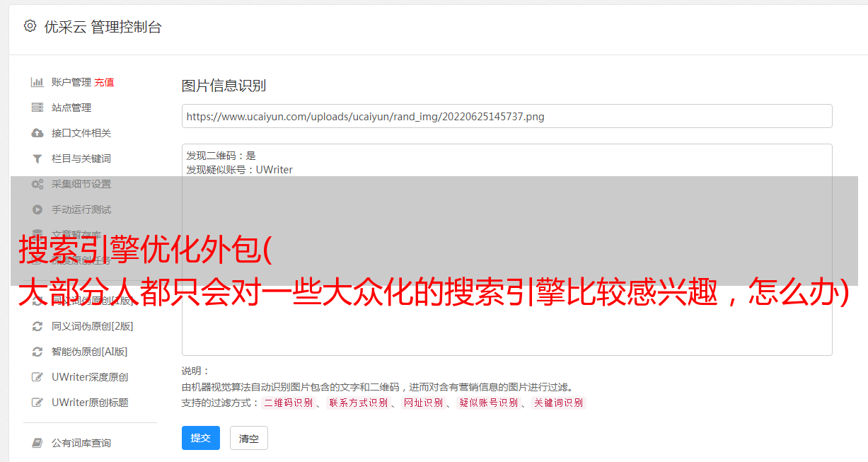Click the blue 提交 button

(x=201, y=438)
